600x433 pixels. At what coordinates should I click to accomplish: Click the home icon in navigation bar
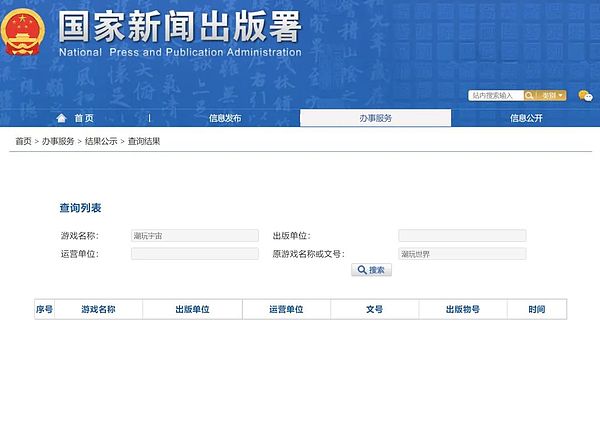point(61,118)
